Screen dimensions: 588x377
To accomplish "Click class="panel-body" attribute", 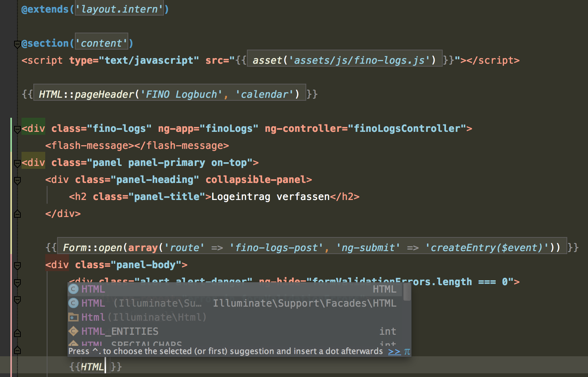I will [x=128, y=265].
